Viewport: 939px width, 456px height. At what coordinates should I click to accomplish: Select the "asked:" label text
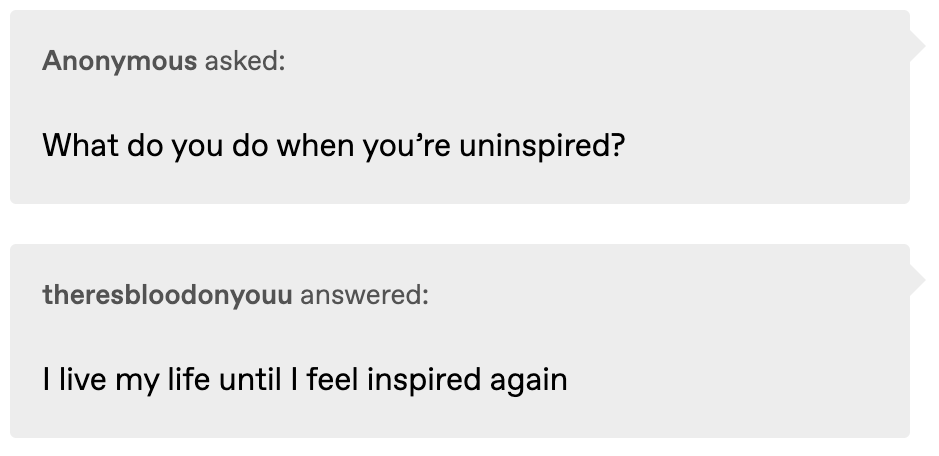245,61
